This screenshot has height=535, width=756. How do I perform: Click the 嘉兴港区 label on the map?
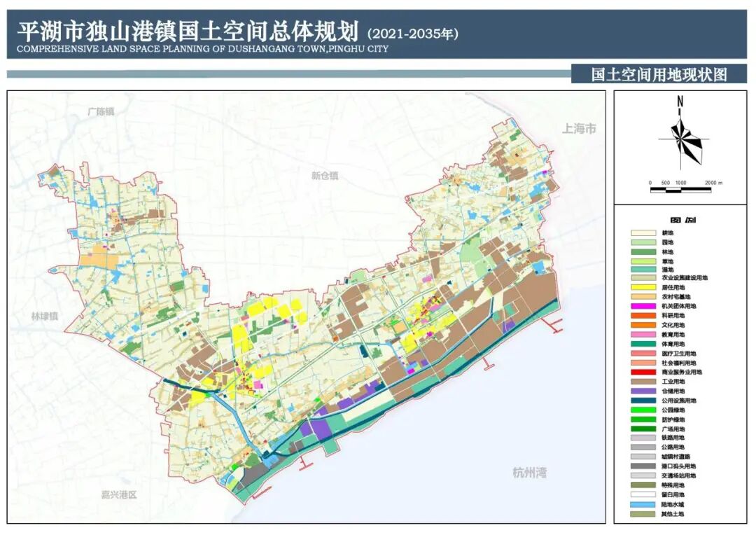tap(119, 494)
